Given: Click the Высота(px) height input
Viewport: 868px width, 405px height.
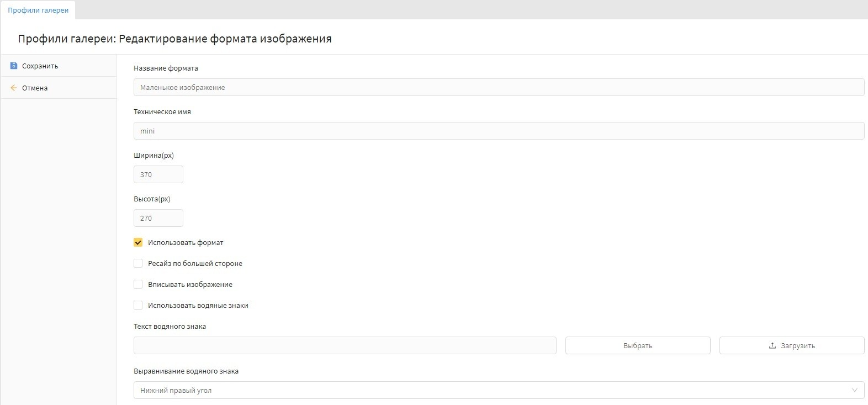Looking at the screenshot, I should click(x=158, y=218).
